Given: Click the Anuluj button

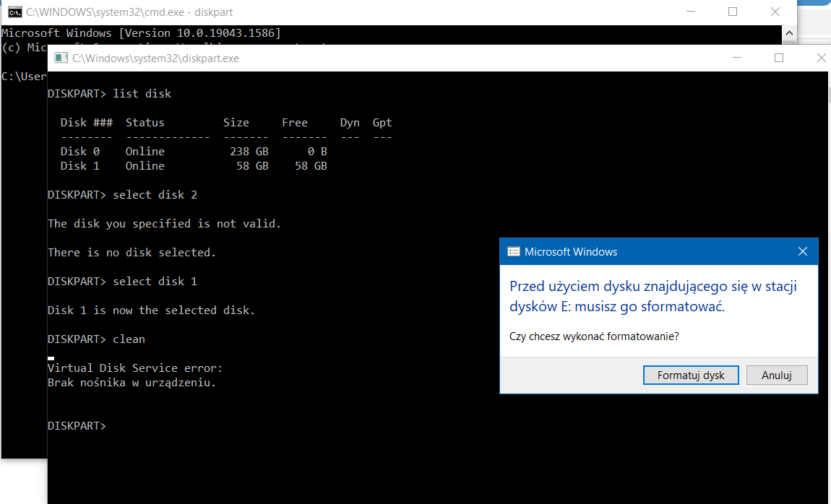Looking at the screenshot, I should [x=776, y=375].
